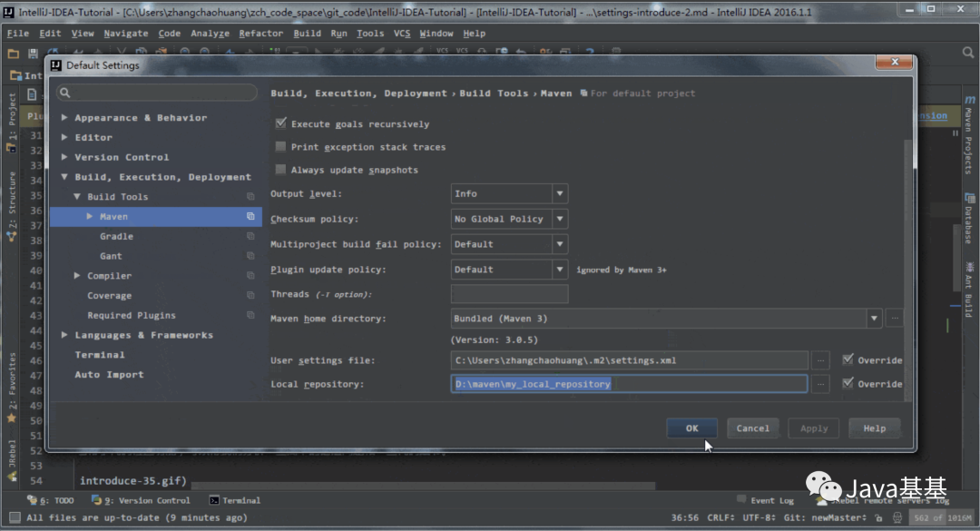This screenshot has width=980, height=531.
Task: Click the project-level icon beside Gradle
Action: (250, 236)
